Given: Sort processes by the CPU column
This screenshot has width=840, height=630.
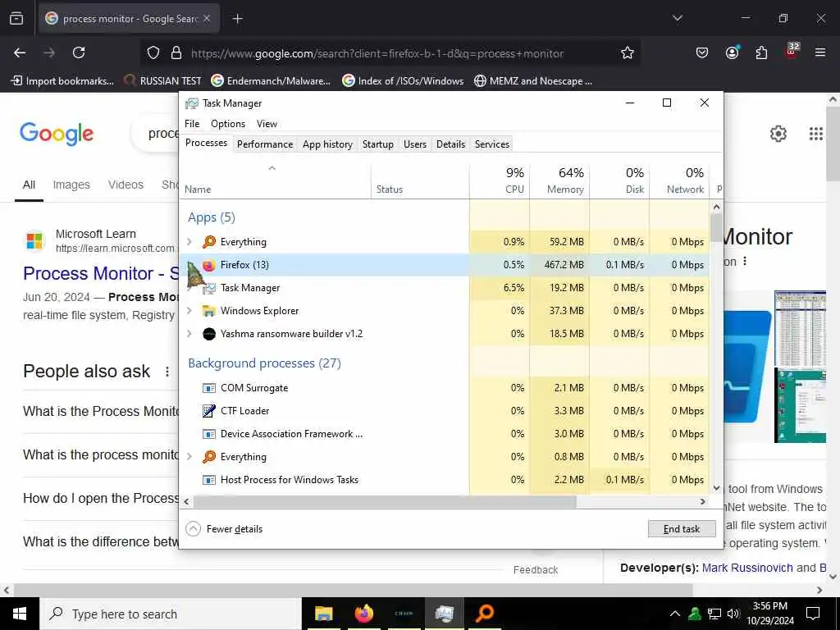Looking at the screenshot, I should pos(500,180).
